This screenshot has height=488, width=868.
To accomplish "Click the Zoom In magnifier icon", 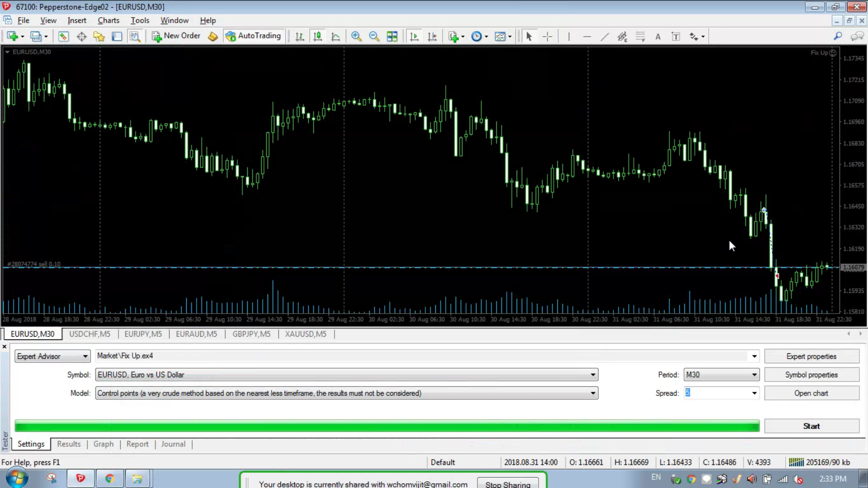I will (356, 37).
